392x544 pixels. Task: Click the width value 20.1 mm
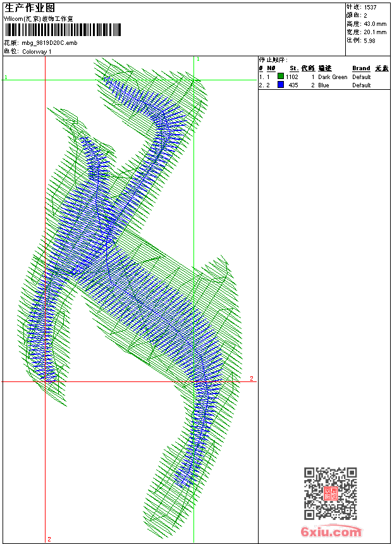(x=375, y=32)
